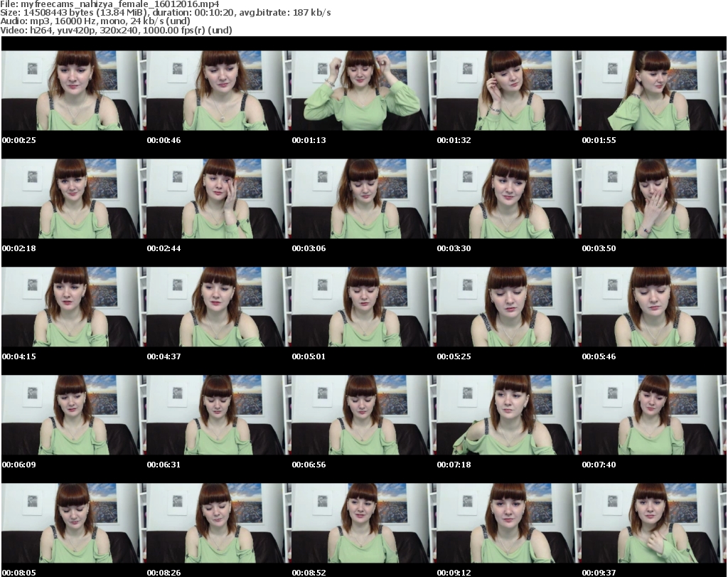This screenshot has height=577, width=728.
Task: Select the thumbnail frame at 00:06:56
Action: tap(363, 415)
